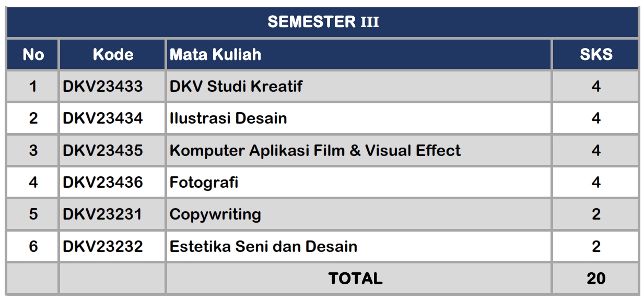Screen dimensions: 644x302
Task: Select course code DKV23434
Action: (x=102, y=118)
